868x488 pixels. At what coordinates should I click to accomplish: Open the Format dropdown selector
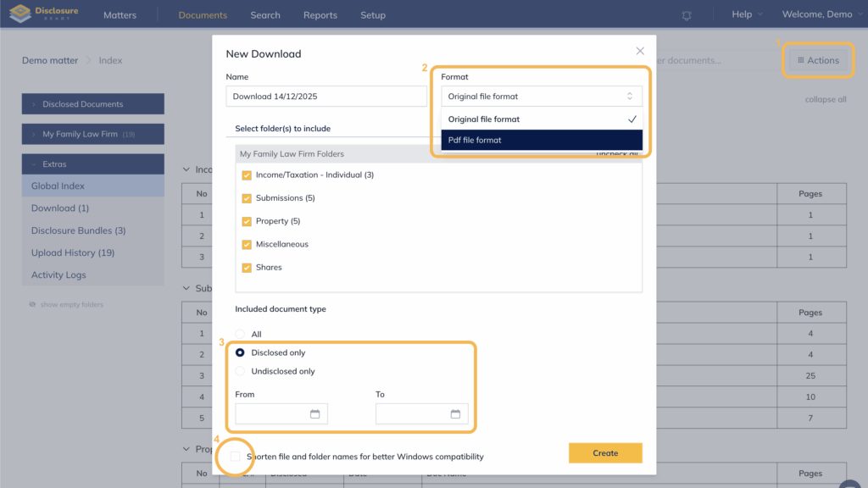point(541,97)
